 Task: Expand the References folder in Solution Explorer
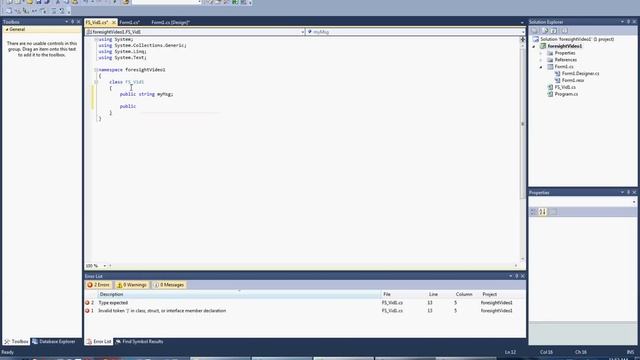click(x=541, y=60)
